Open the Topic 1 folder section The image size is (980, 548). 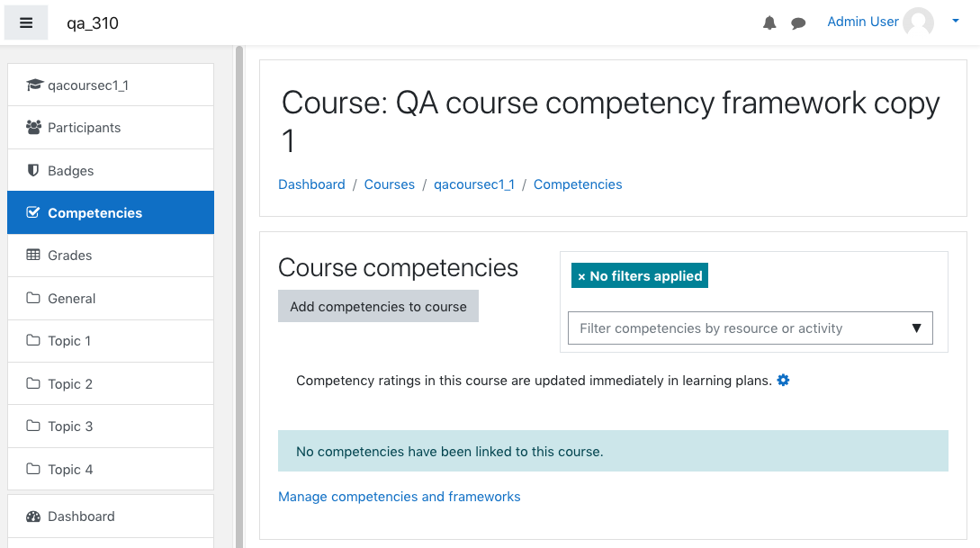click(111, 340)
